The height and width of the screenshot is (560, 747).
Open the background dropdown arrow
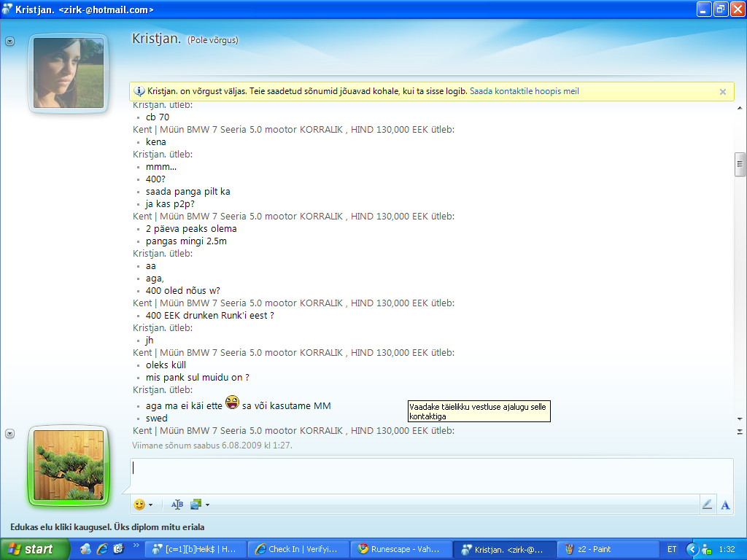click(x=207, y=505)
